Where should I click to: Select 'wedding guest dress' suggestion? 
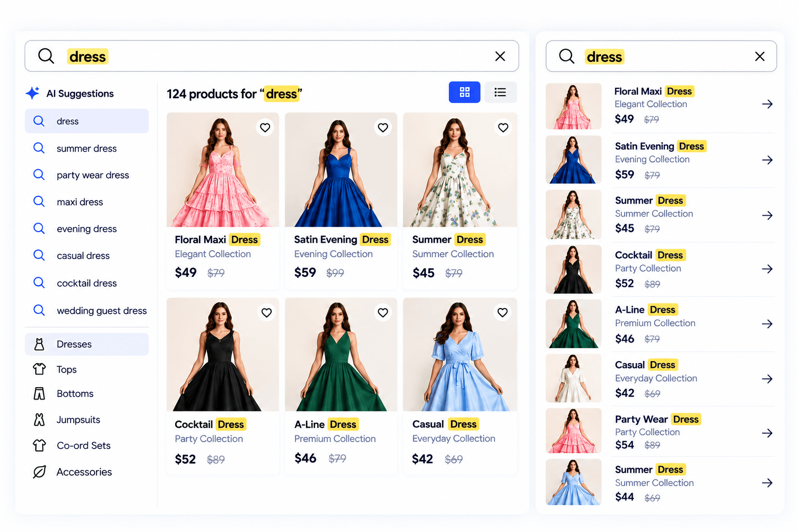coord(87,311)
